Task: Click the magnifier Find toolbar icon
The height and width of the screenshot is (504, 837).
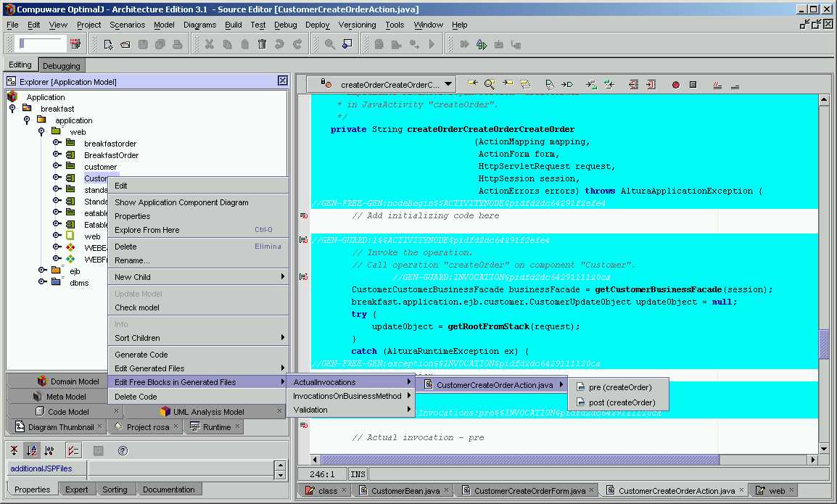Action: (x=330, y=44)
